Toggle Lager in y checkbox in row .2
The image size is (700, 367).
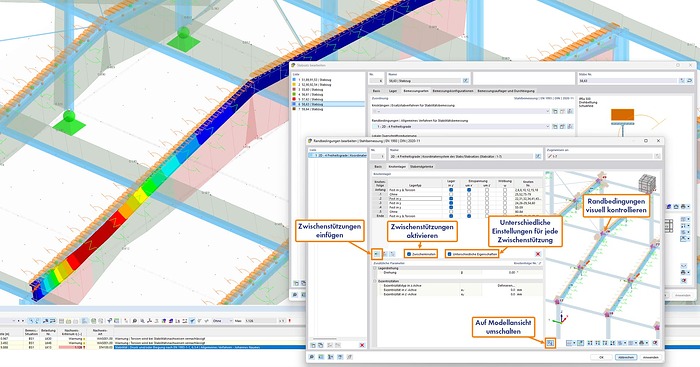tap(451, 199)
